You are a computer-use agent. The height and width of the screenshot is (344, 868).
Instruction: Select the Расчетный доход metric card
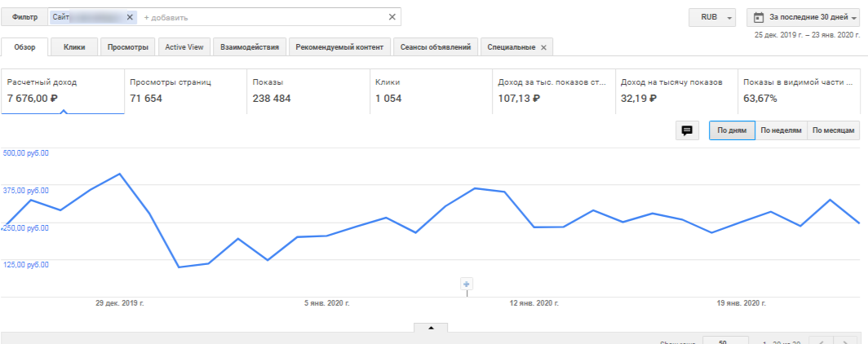[63, 91]
